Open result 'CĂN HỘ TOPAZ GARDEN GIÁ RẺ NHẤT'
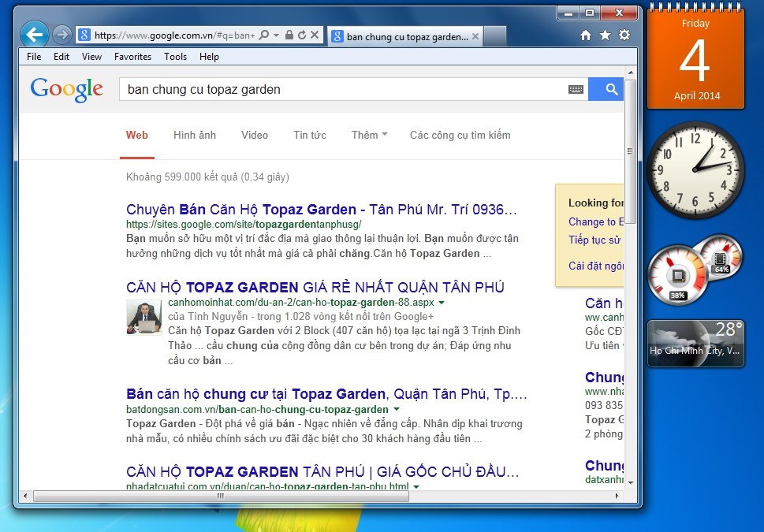Image resolution: width=764 pixels, height=532 pixels. tap(315, 288)
